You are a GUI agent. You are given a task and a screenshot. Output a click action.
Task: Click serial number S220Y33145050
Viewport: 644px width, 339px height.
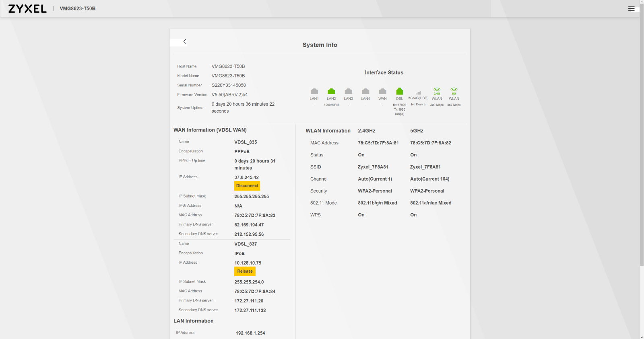(x=229, y=85)
